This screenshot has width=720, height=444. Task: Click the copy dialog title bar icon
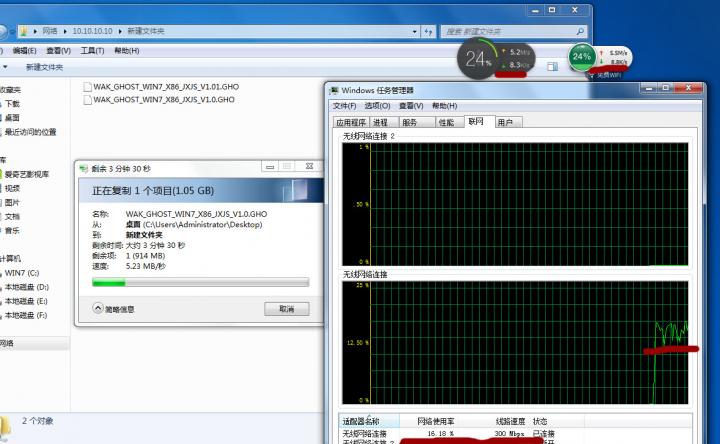click(84, 169)
